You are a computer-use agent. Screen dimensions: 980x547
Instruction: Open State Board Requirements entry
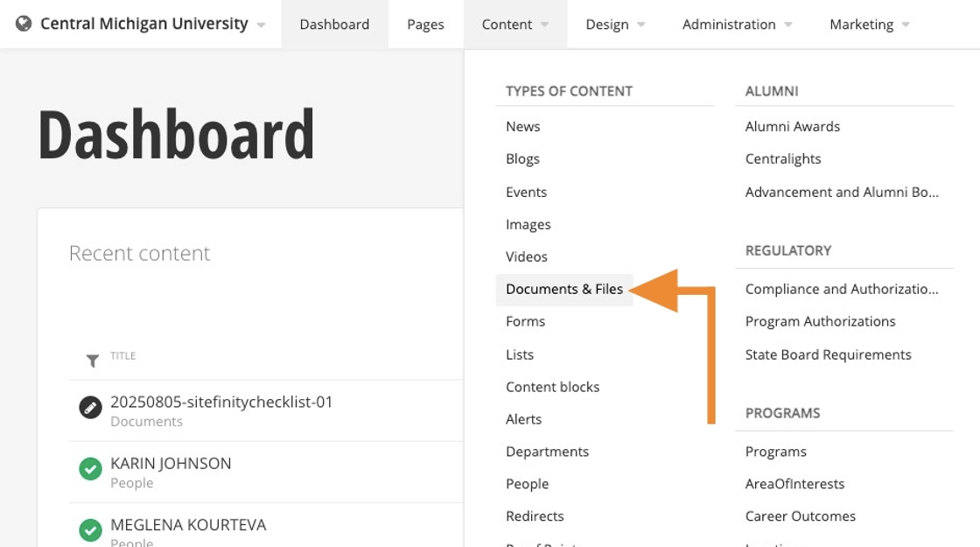[828, 354]
